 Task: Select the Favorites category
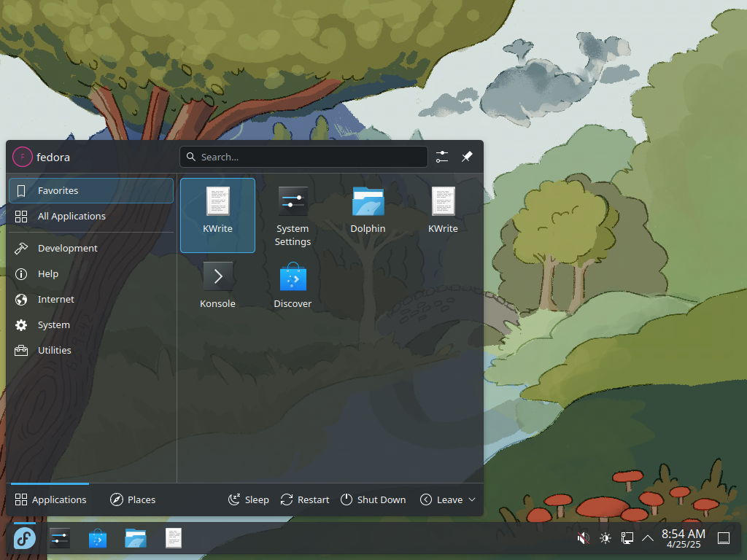click(91, 190)
